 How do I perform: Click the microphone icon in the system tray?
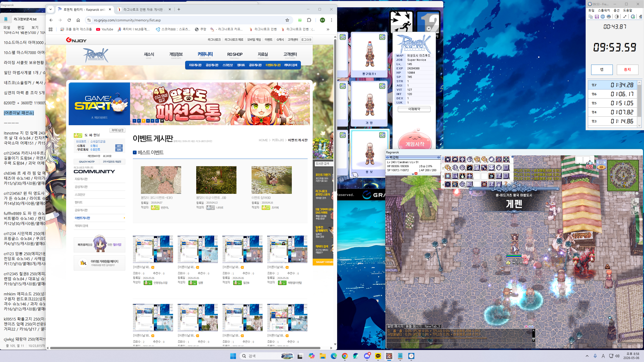click(x=595, y=356)
